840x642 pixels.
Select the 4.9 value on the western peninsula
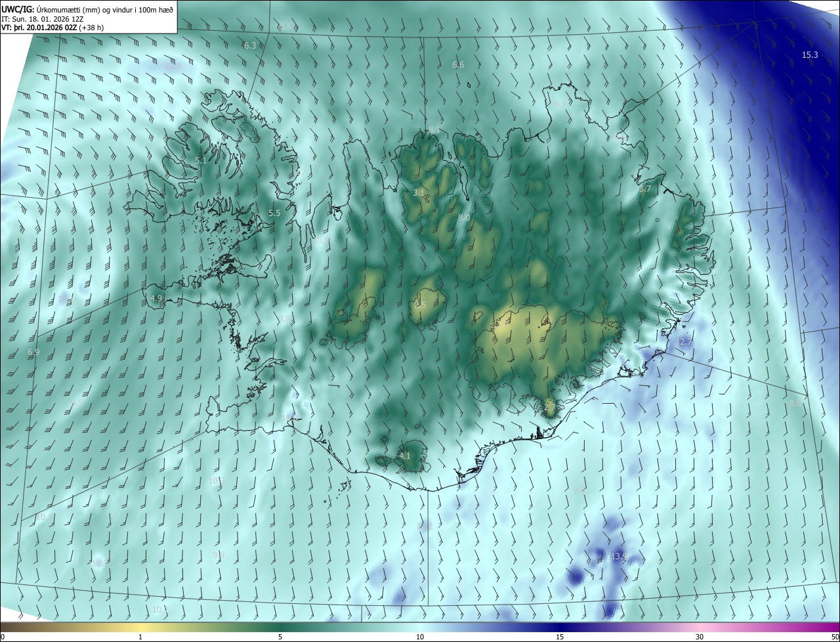(x=156, y=298)
